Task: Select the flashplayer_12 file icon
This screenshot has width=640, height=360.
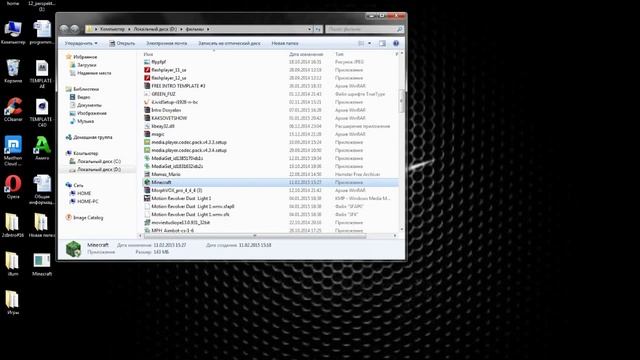Action: [147, 78]
